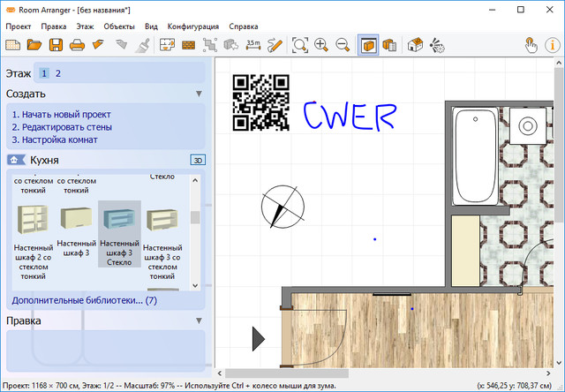The height and width of the screenshot is (392, 565).
Task: Click the Zoom out magnifier icon
Action: coord(343,44)
